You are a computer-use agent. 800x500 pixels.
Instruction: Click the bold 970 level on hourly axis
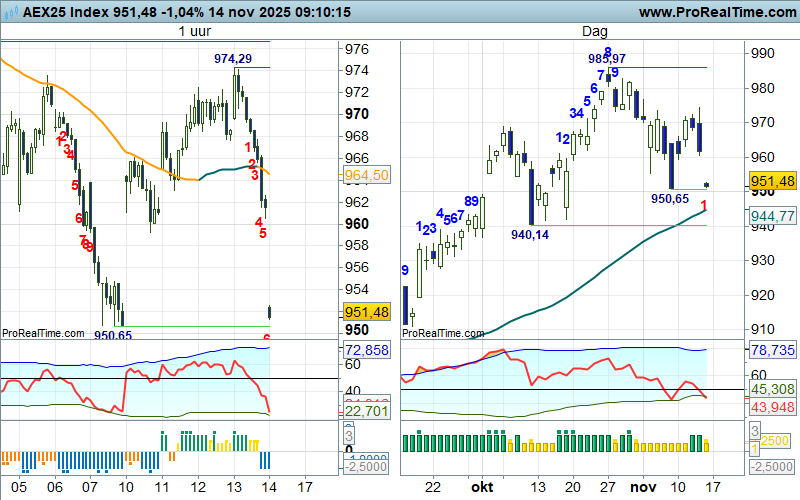pyautogui.click(x=357, y=114)
